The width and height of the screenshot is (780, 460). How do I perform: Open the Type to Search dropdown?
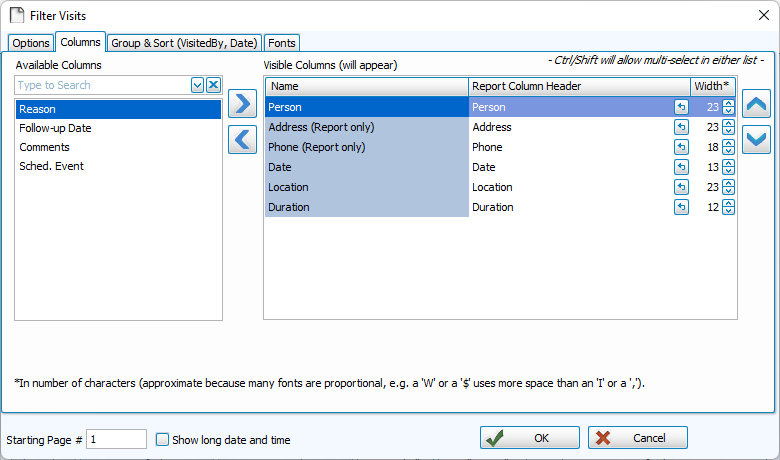click(x=197, y=86)
